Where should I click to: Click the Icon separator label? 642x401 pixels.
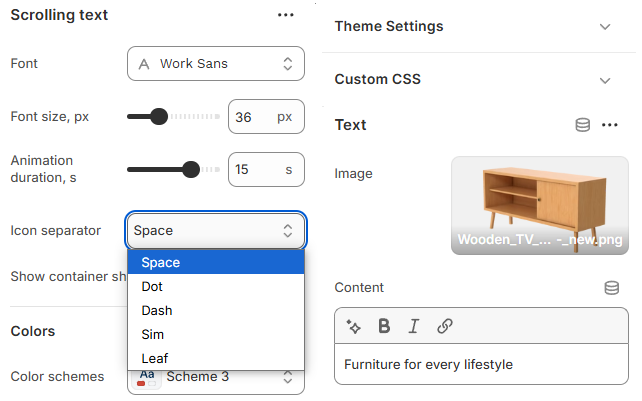coord(56,231)
